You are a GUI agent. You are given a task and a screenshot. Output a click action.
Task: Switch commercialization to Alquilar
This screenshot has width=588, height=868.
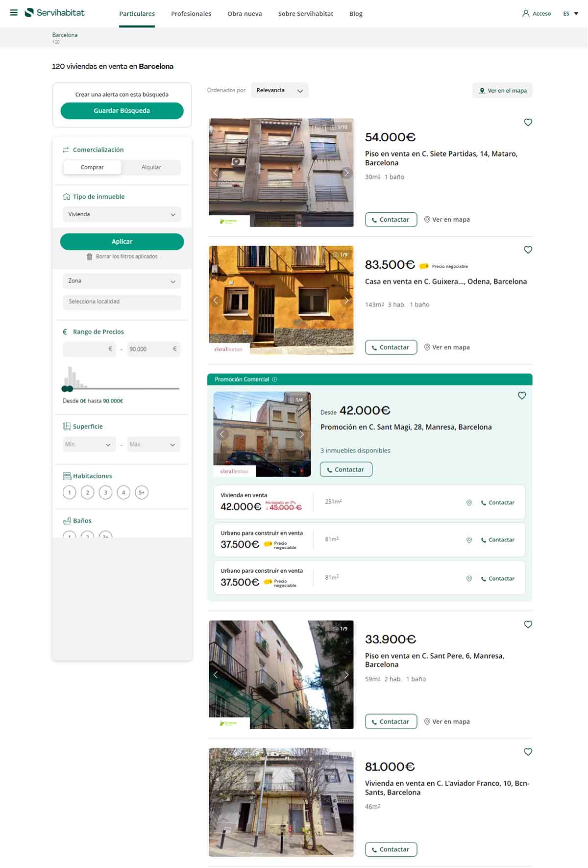coord(151,167)
